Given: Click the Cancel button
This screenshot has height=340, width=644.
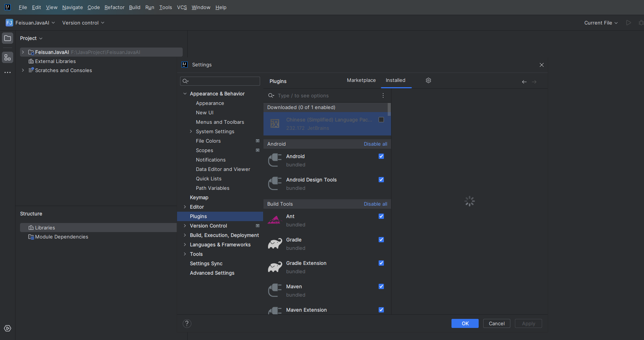Looking at the screenshot, I should click(497, 323).
